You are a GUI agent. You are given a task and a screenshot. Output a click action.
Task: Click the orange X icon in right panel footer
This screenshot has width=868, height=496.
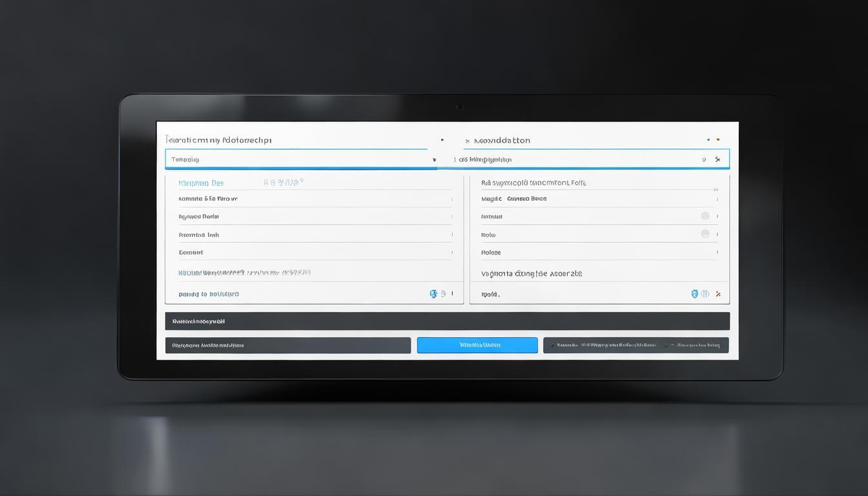tap(718, 294)
